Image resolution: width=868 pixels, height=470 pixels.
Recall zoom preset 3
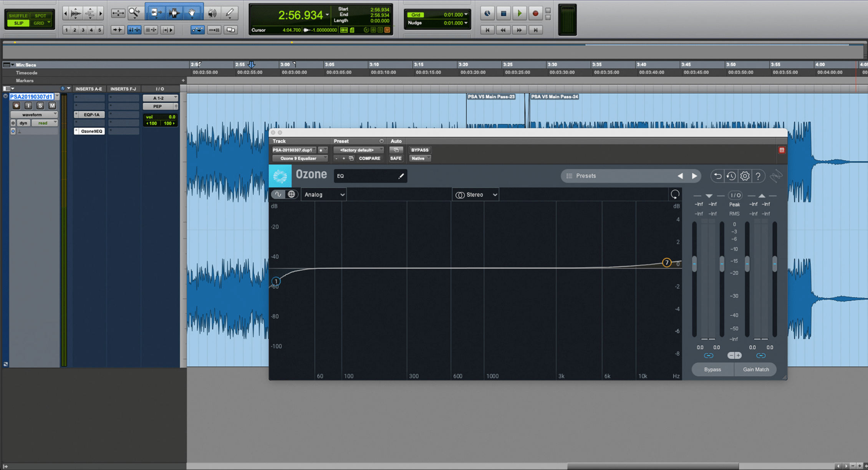(x=83, y=30)
